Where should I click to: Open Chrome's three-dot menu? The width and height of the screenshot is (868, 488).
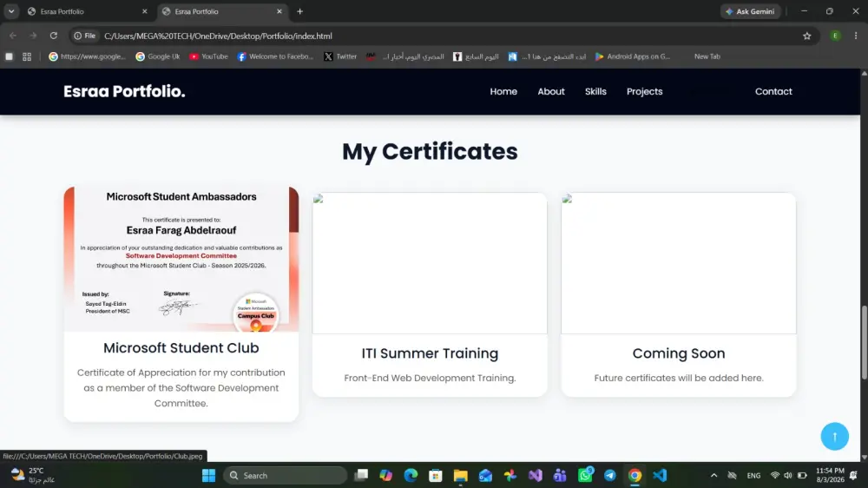click(x=856, y=36)
